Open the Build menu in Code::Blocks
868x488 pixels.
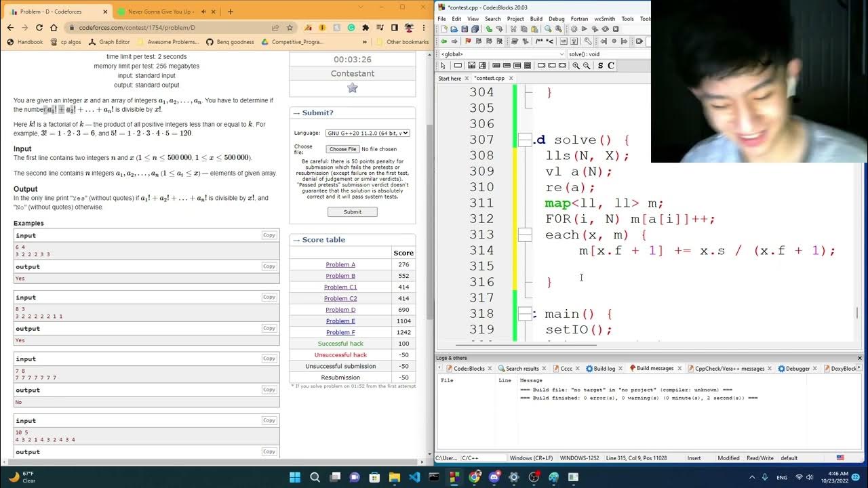536,19
